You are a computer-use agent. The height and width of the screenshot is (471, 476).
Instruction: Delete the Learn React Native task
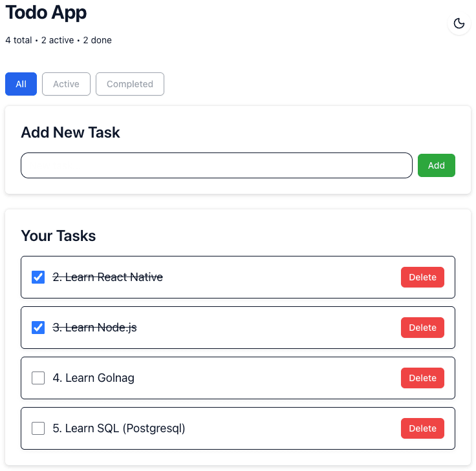coord(422,277)
